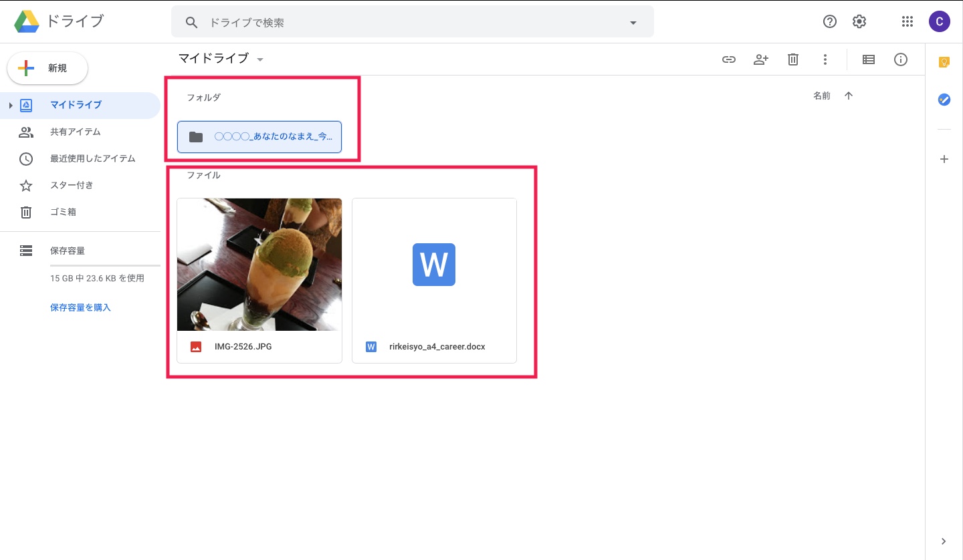The height and width of the screenshot is (560, 963).
Task: Click the IMG-2526.JPG file name
Action: click(x=243, y=347)
